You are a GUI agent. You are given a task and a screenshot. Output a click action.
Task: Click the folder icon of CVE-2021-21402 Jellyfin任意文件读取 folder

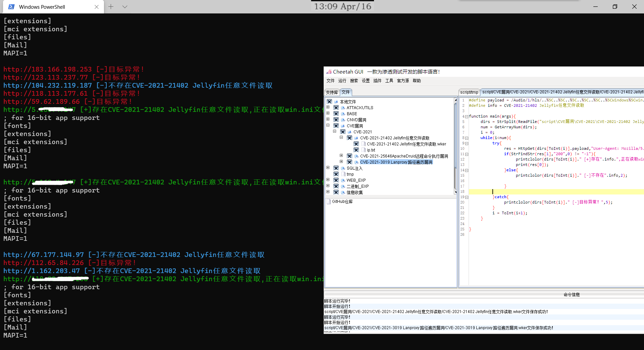point(357,138)
